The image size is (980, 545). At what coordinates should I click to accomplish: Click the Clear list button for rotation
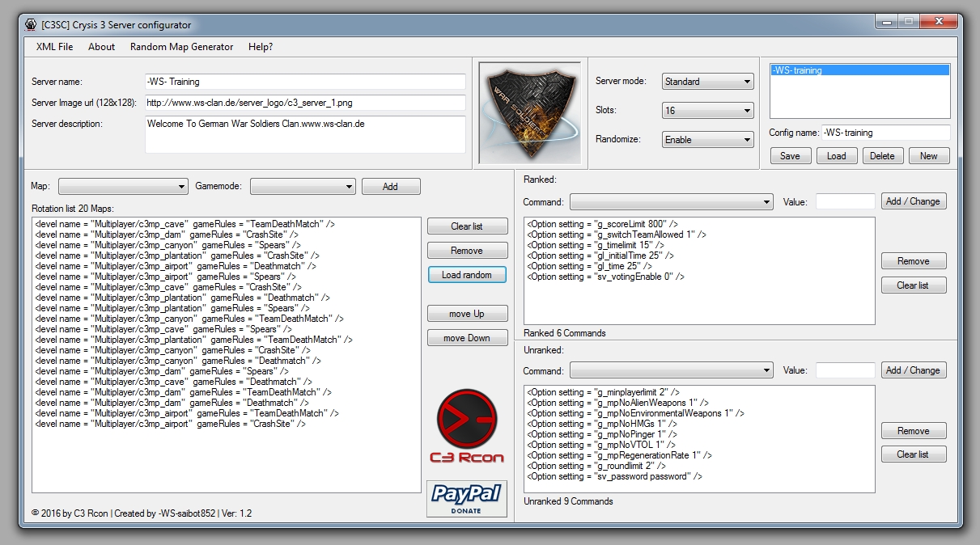pyautogui.click(x=467, y=226)
